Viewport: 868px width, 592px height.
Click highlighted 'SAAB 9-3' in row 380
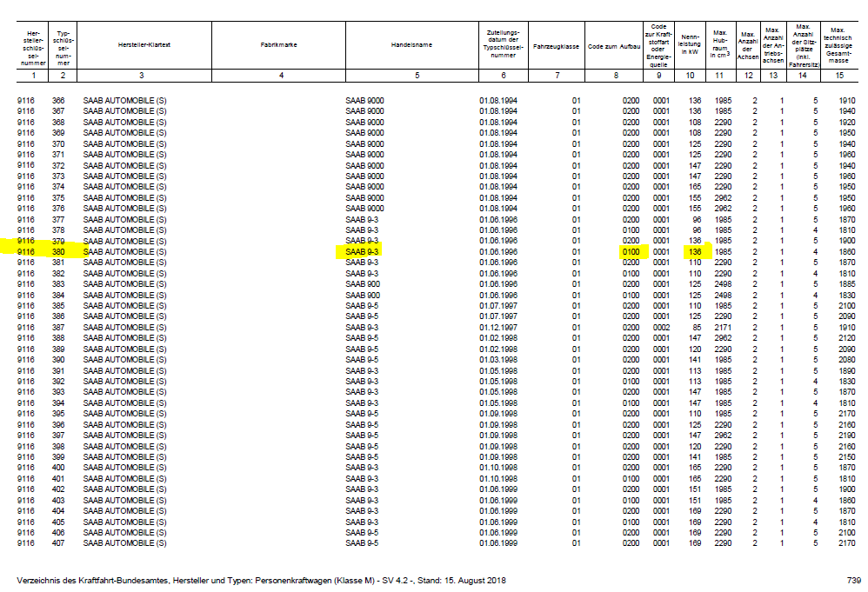click(362, 252)
